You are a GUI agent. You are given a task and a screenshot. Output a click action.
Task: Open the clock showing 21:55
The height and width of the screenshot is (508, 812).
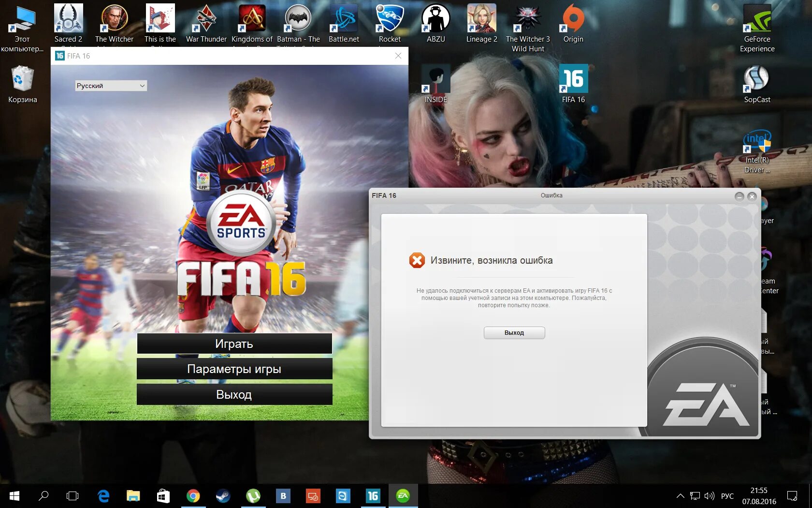tap(759, 496)
